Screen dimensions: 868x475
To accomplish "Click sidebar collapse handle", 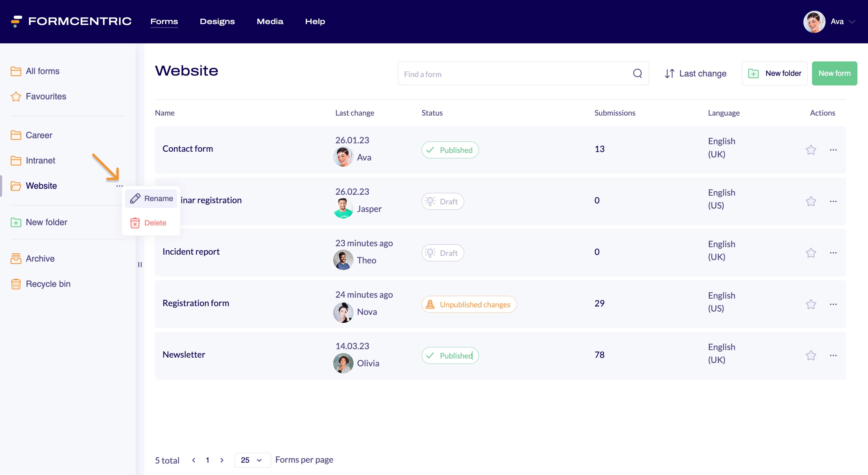I will [x=140, y=265].
